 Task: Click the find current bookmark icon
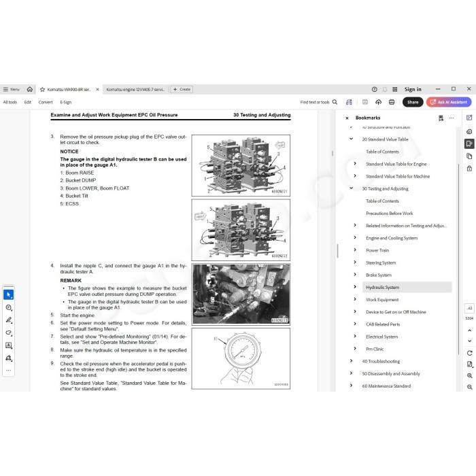pos(441,118)
